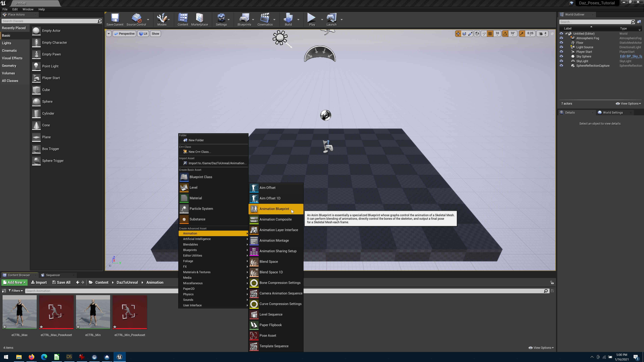Screen dimensions: 644x362
Task: Open Source Control from the toolbar
Action: [x=136, y=19]
